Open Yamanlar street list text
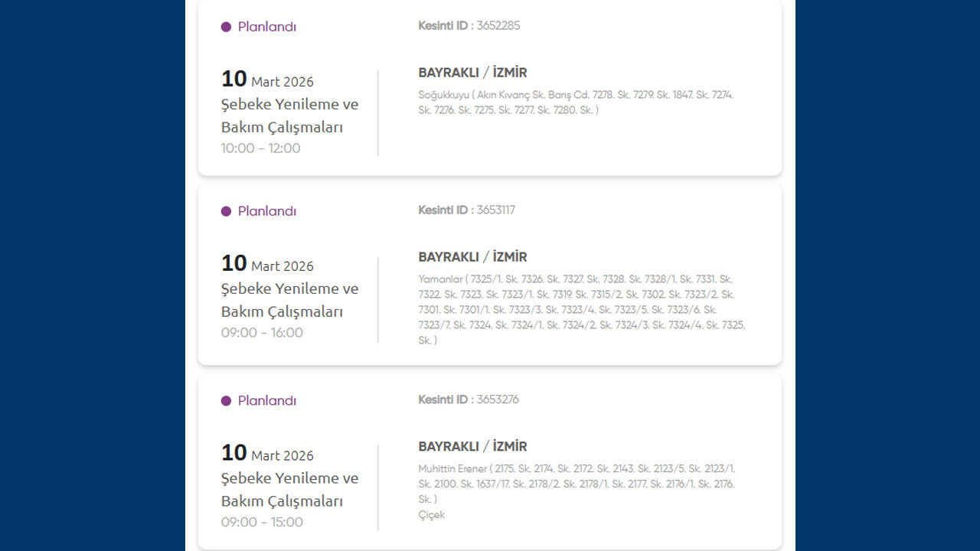 tap(581, 309)
